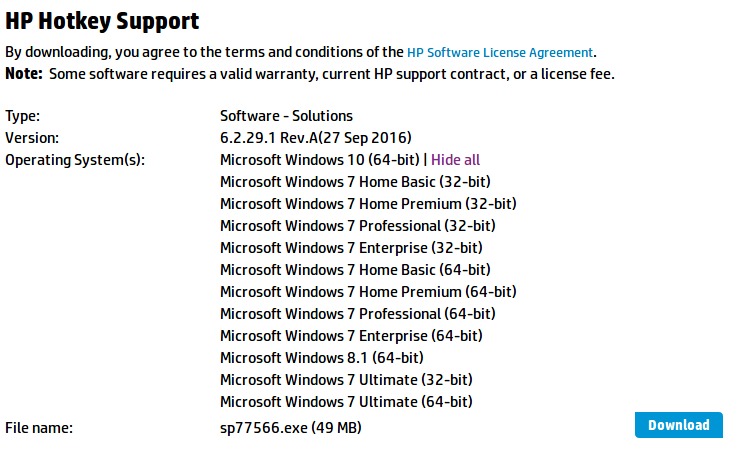729x460 pixels.
Task: Open the HP Software License Agreement link
Action: coord(500,52)
